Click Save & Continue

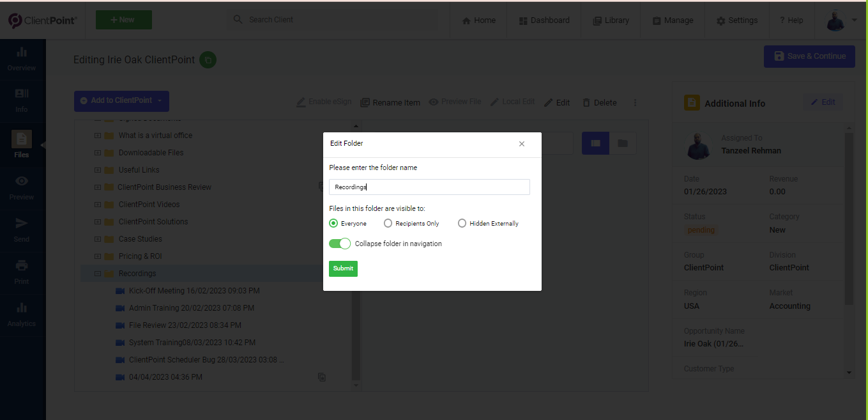(x=809, y=56)
